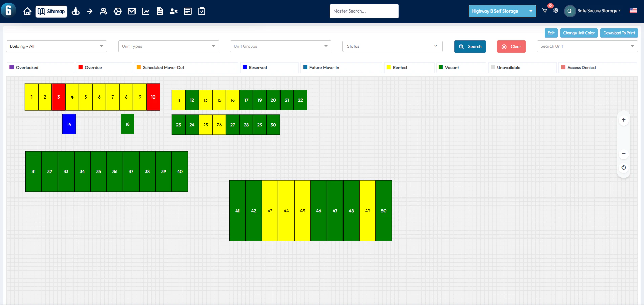Click the cube-shaped units icon

pos(118,11)
